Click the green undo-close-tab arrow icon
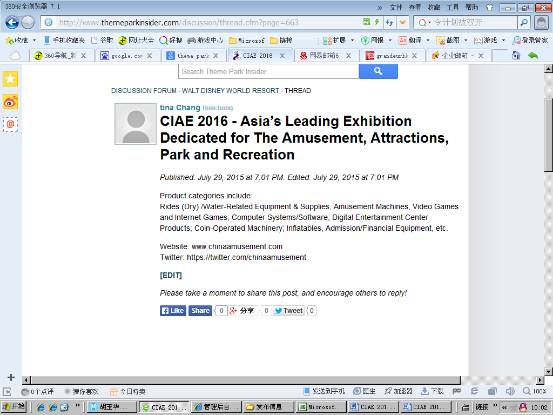 pos(533,55)
